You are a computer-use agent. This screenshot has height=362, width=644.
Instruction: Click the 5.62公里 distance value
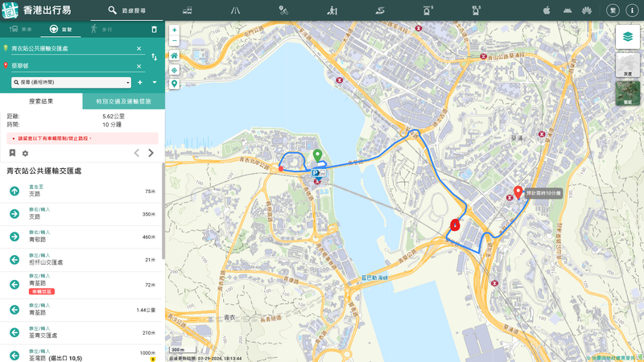click(114, 116)
